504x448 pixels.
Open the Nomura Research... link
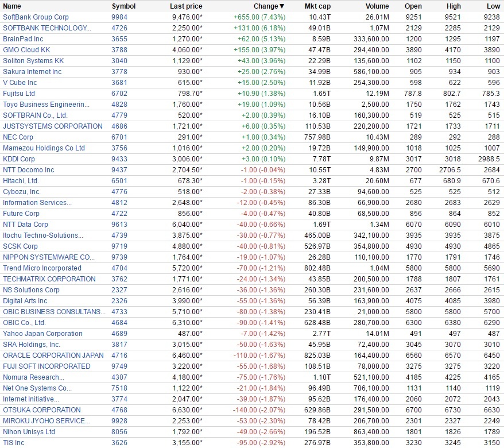33,377
